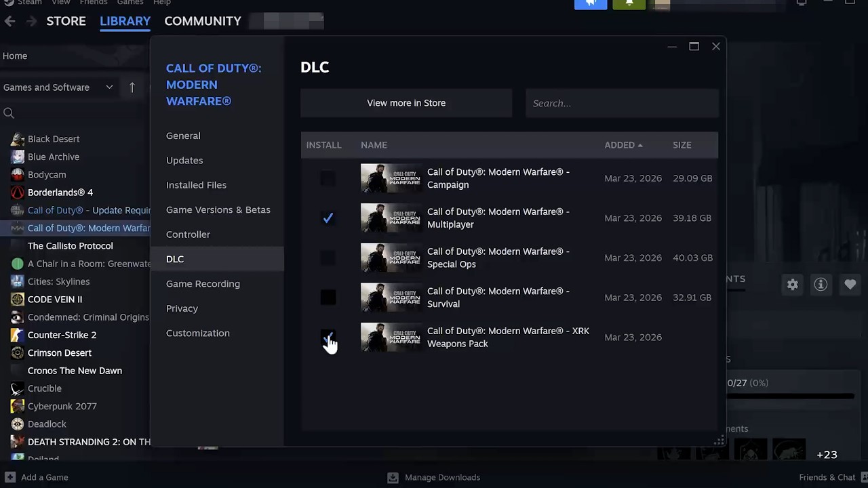868x488 pixels.
Task: Click View more in Store button
Action: pos(406,103)
